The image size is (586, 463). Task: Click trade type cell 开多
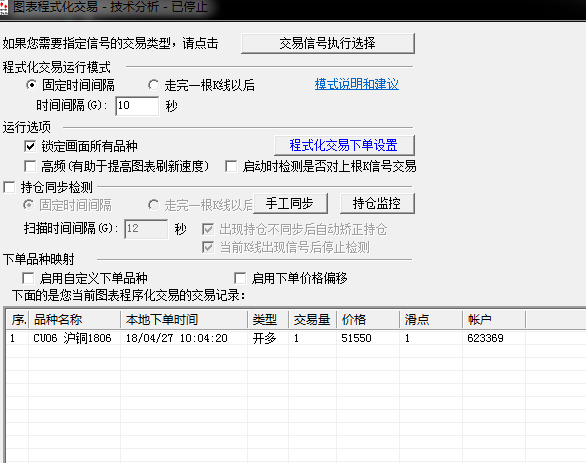(264, 338)
